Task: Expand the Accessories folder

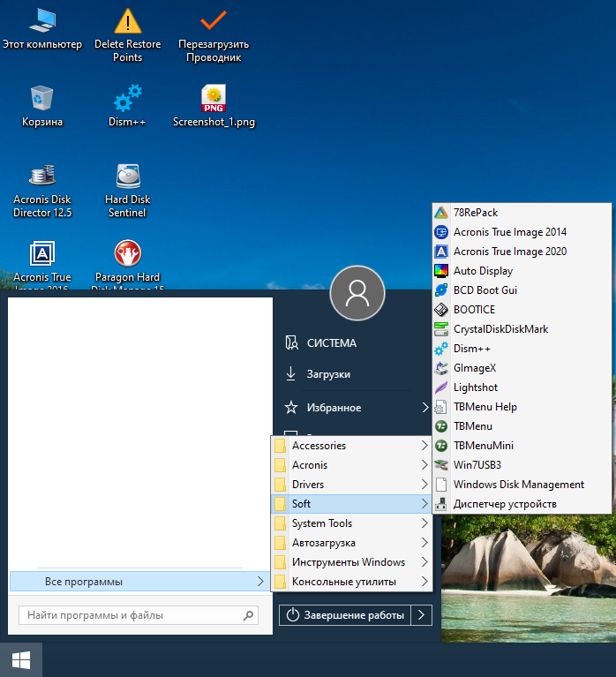Action: (351, 446)
